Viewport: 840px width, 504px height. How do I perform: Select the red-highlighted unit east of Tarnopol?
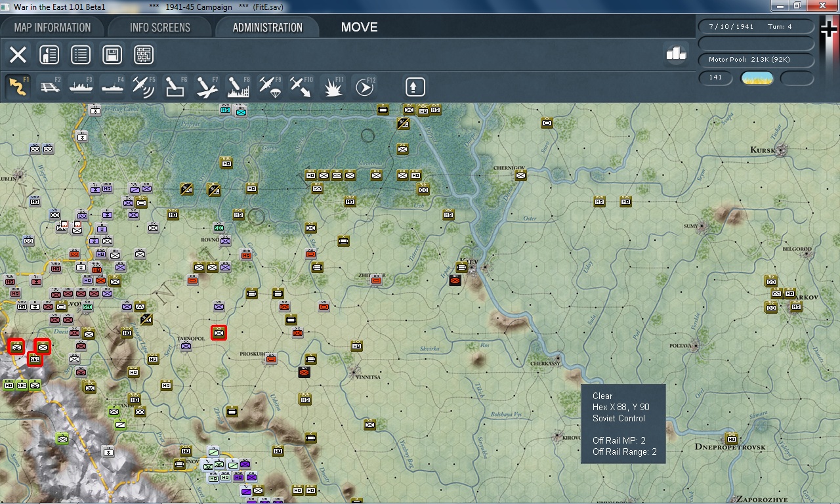[x=219, y=333]
